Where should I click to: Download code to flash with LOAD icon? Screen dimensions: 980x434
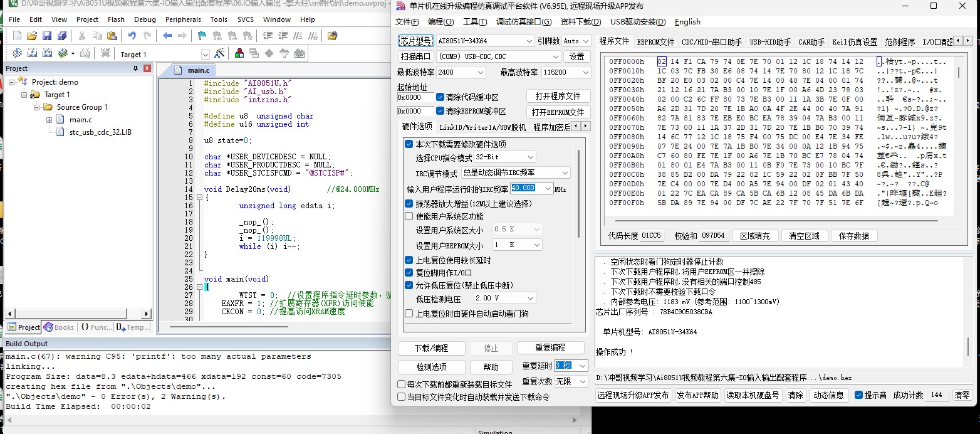105,54
